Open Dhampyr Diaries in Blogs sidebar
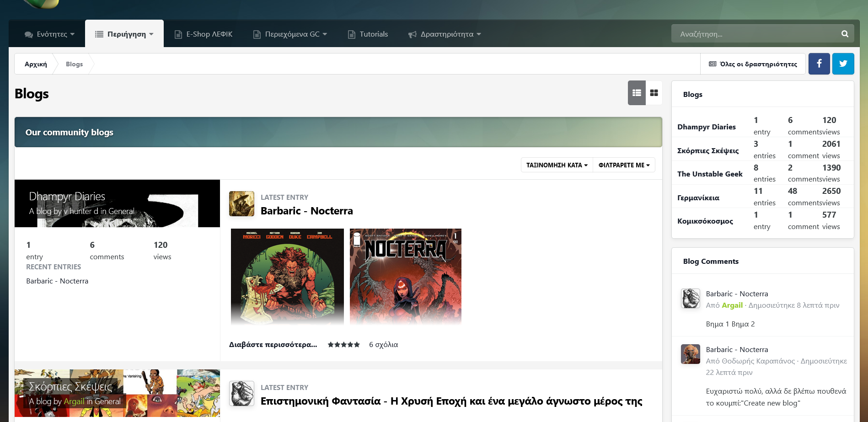 (707, 127)
